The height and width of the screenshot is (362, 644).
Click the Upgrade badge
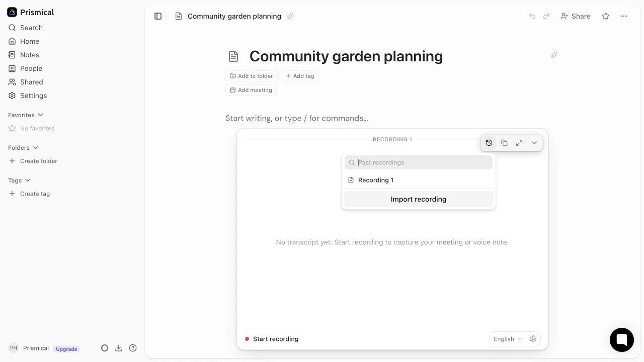66,349
